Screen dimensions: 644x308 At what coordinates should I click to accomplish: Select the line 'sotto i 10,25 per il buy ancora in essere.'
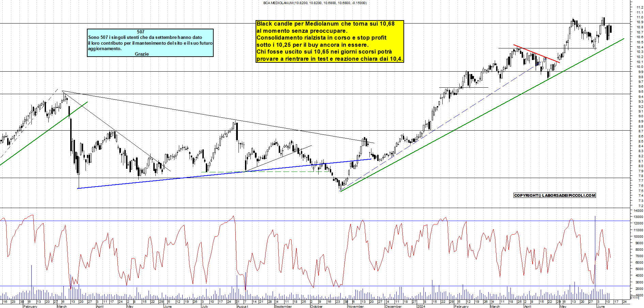pyautogui.click(x=312, y=45)
